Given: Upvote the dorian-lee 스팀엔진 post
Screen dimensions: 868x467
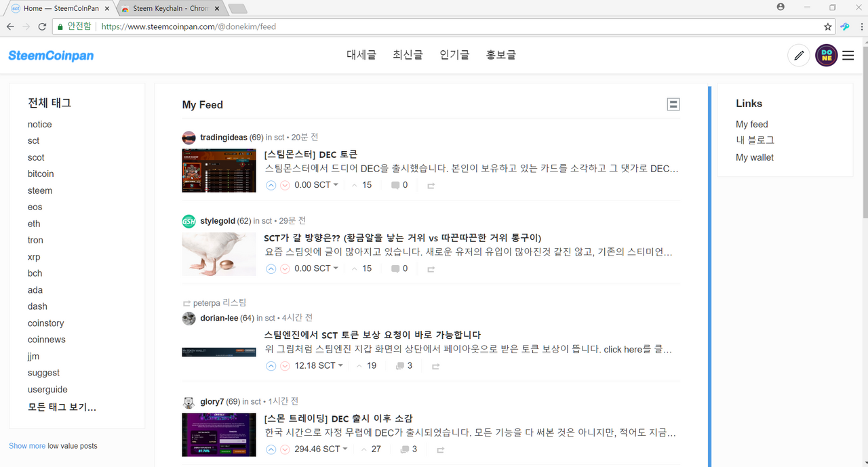Looking at the screenshot, I should pos(271,366).
